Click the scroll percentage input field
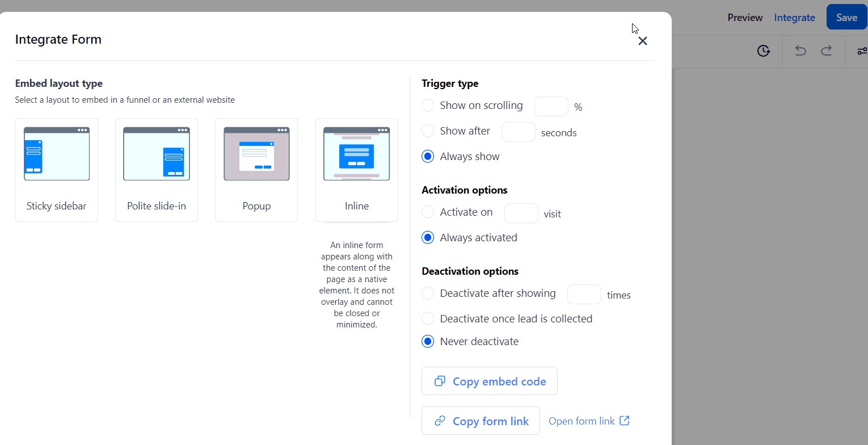Screen dimensions: 868x445 point(551,107)
